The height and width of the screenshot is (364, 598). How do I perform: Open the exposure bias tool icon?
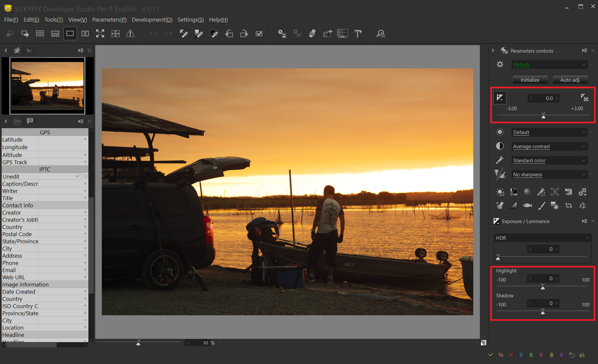pyautogui.click(x=500, y=97)
